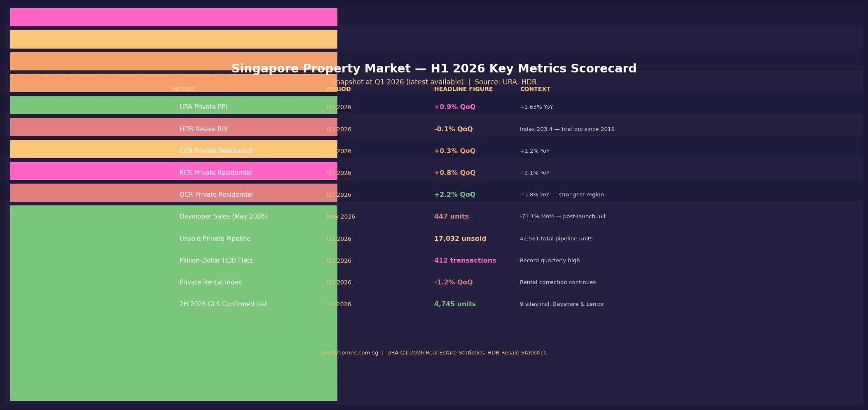Screen dimensions: 868x410
Task: Select 'Developer Sales (May 2026)' metric label
Action: tap(223, 217)
